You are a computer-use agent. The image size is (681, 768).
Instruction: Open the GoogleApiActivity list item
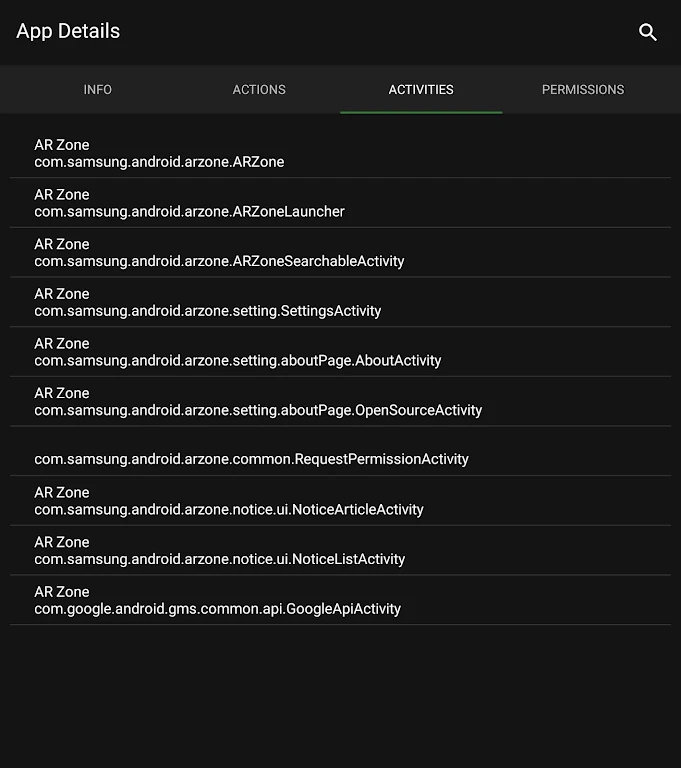click(x=217, y=609)
